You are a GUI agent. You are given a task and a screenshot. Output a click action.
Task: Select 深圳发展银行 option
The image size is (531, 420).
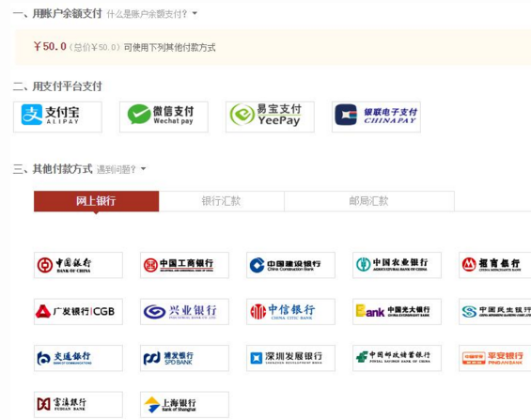point(290,358)
